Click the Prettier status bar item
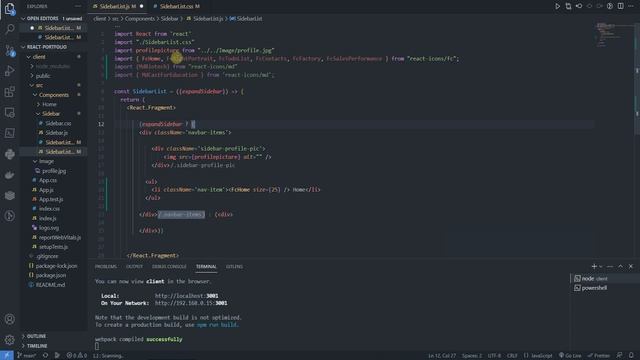The height and width of the screenshot is (360, 640). 599,356
